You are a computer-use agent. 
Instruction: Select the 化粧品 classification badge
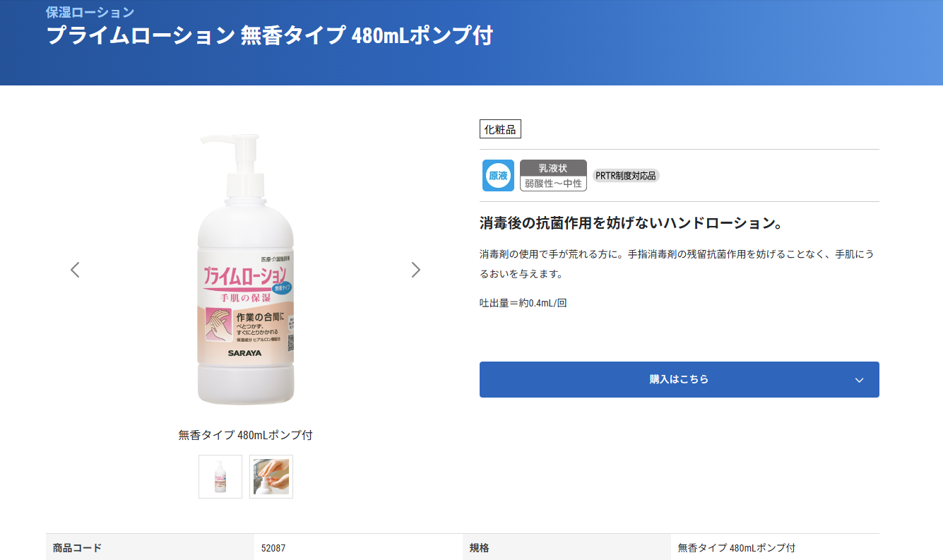tap(500, 129)
